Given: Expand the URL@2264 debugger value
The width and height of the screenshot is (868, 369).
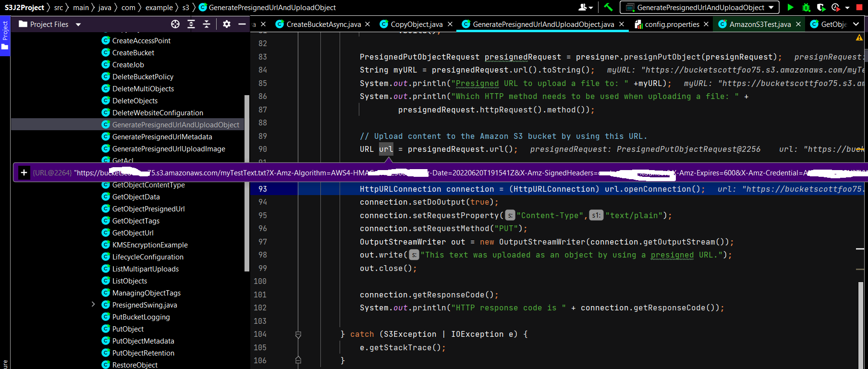Looking at the screenshot, I should click(24, 172).
